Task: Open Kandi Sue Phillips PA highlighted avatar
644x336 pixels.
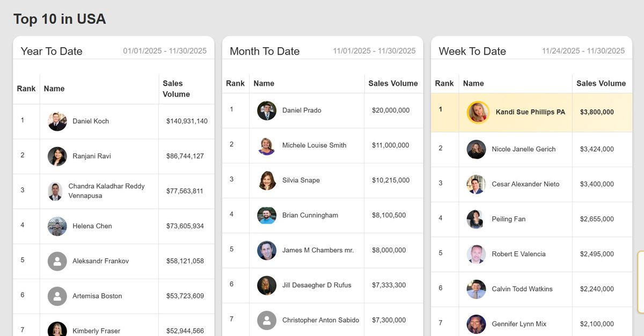Action: (478, 113)
